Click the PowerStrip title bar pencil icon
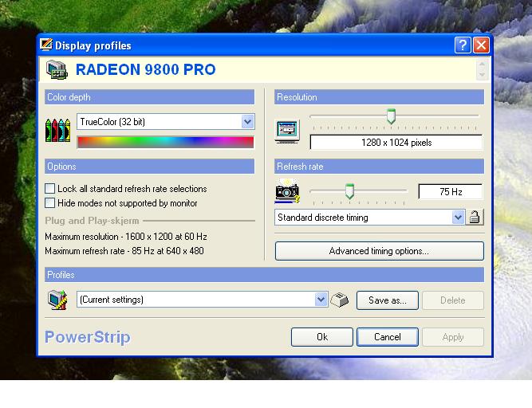The width and height of the screenshot is (532, 408). [x=46, y=45]
